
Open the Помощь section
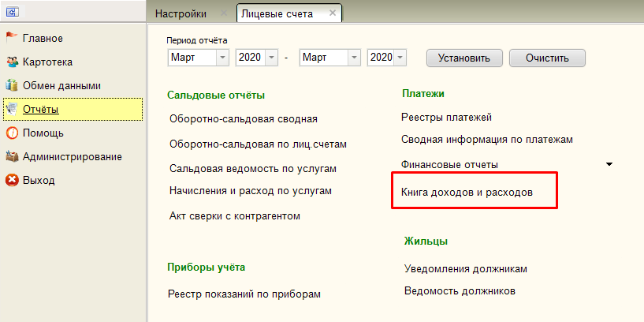tap(43, 133)
